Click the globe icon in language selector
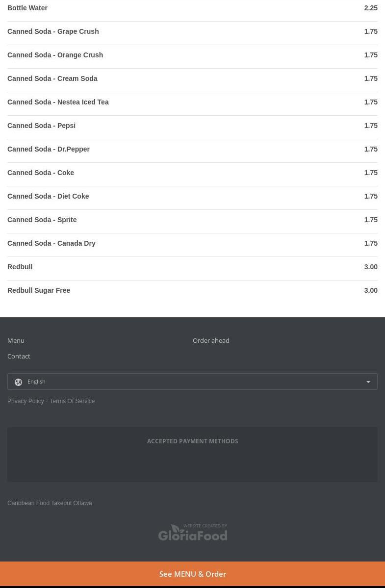The width and height of the screenshot is (385, 588). point(19,382)
